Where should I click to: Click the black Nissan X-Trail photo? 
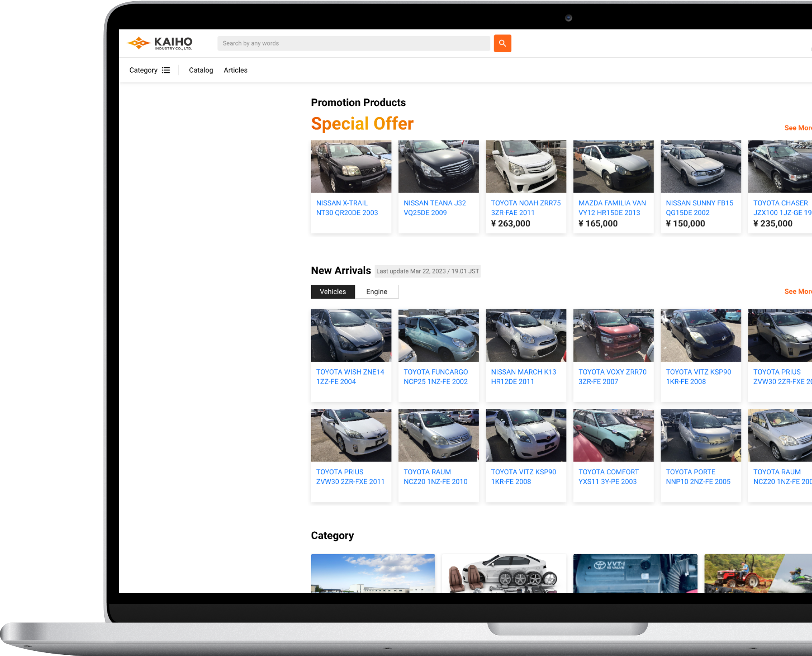click(351, 166)
